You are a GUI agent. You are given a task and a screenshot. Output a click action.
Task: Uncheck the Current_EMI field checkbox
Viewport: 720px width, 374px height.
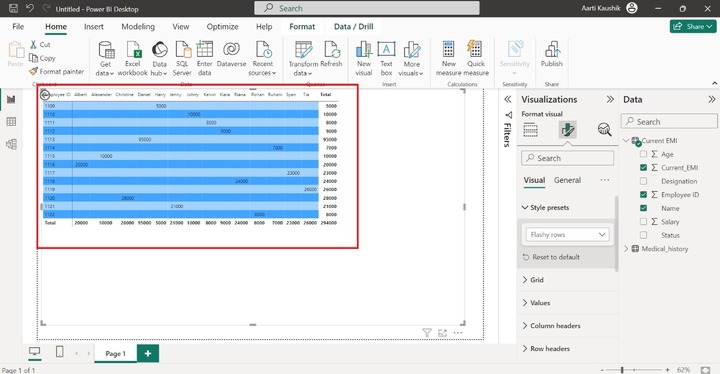tap(643, 168)
